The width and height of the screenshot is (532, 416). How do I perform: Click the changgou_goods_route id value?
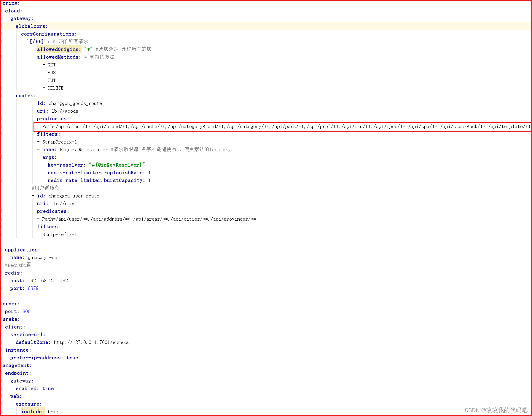point(75,103)
